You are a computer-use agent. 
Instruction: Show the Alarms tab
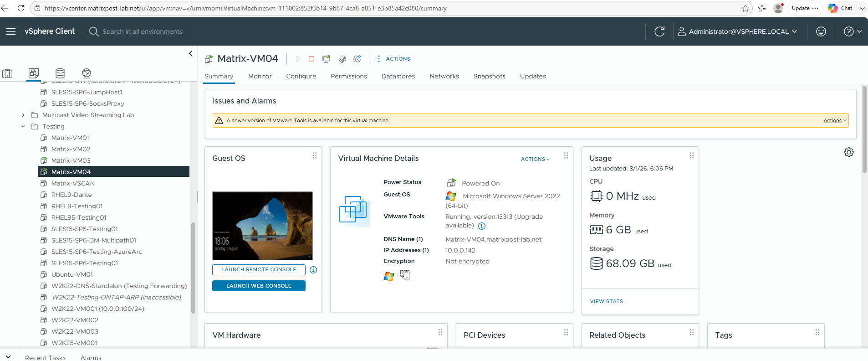pyautogui.click(x=91, y=358)
